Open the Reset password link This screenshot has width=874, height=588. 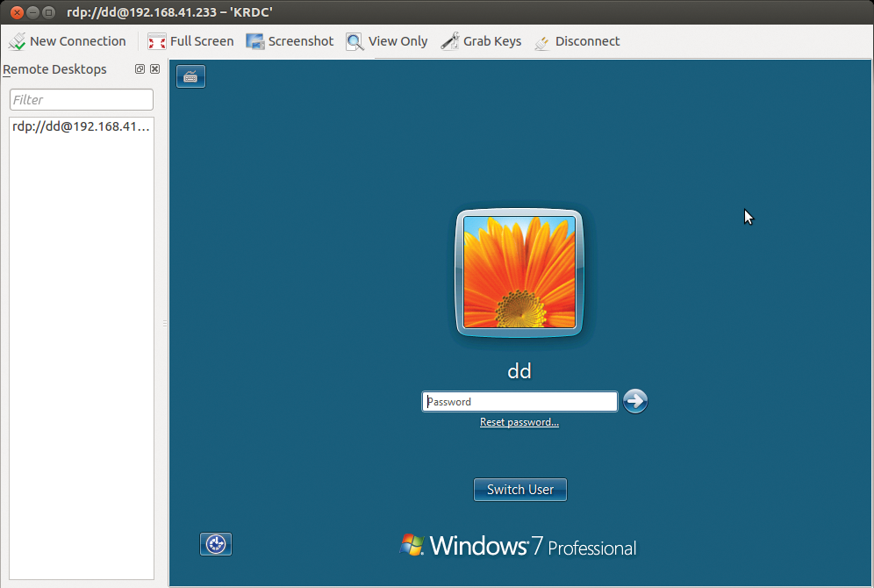[x=519, y=422]
